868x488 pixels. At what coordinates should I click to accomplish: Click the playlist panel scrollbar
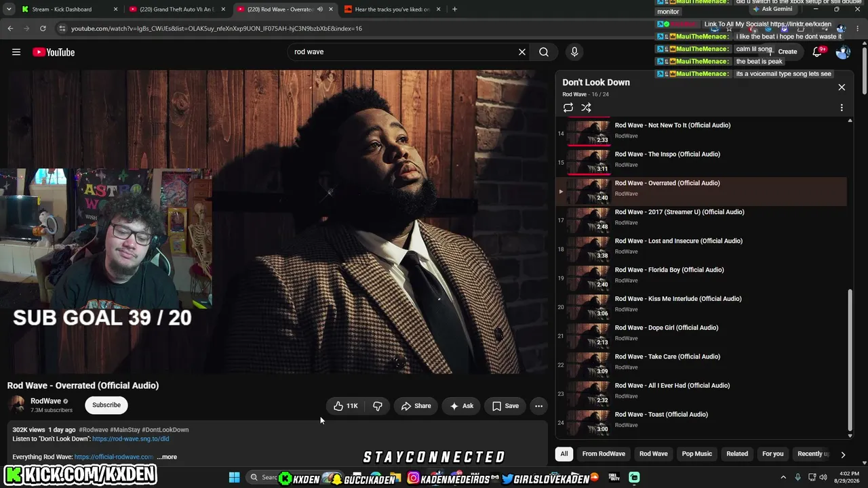(850, 359)
